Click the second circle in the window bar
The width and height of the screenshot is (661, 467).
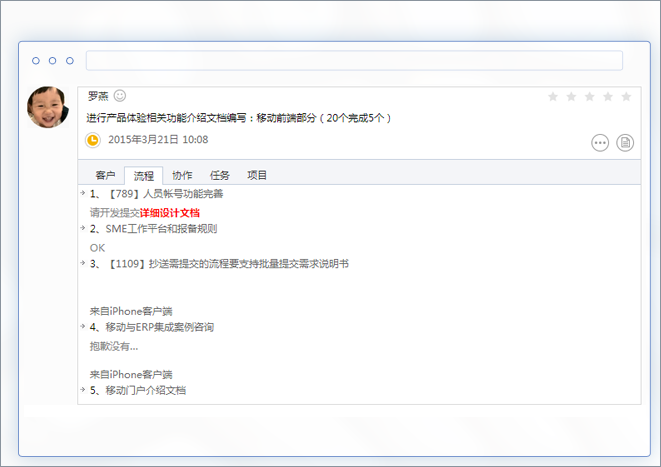point(52,61)
